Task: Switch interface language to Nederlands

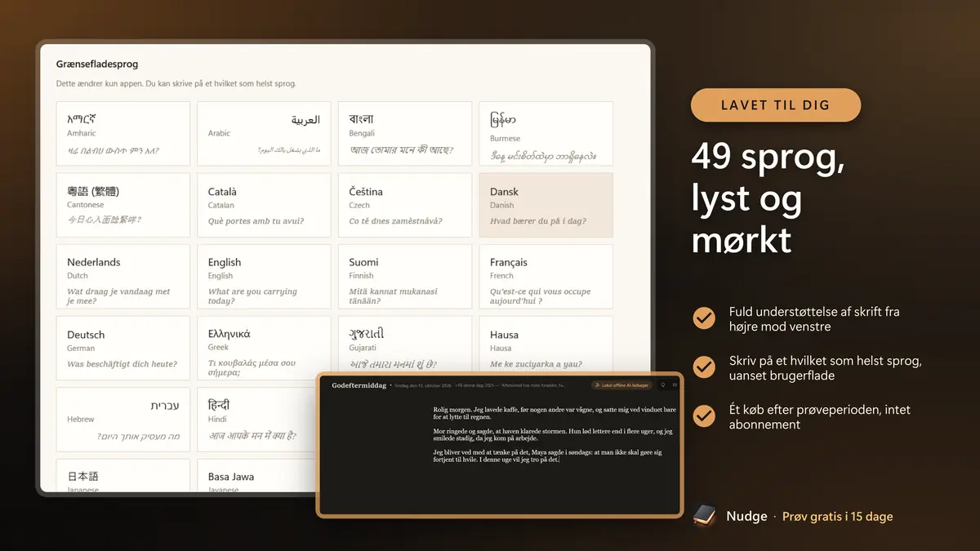Action: pyautogui.click(x=123, y=277)
